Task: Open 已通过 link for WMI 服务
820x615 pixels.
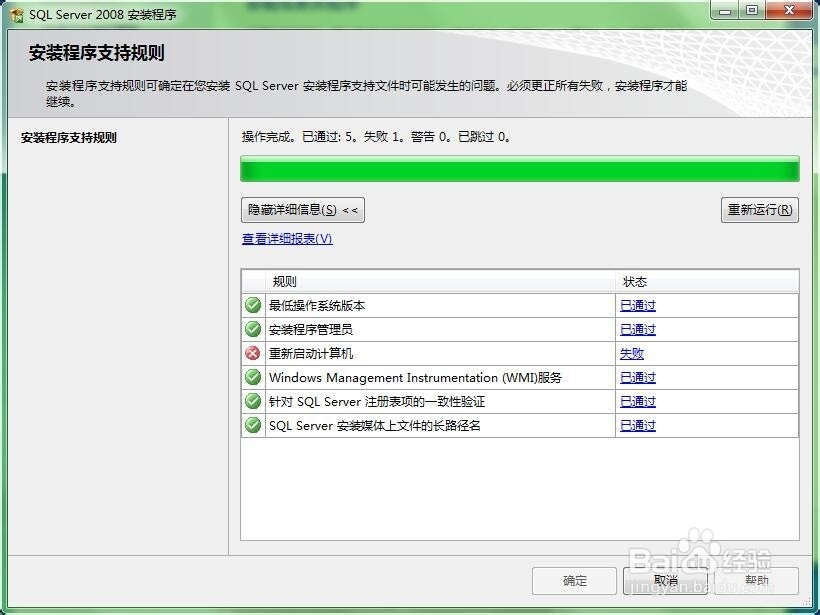Action: click(637, 377)
